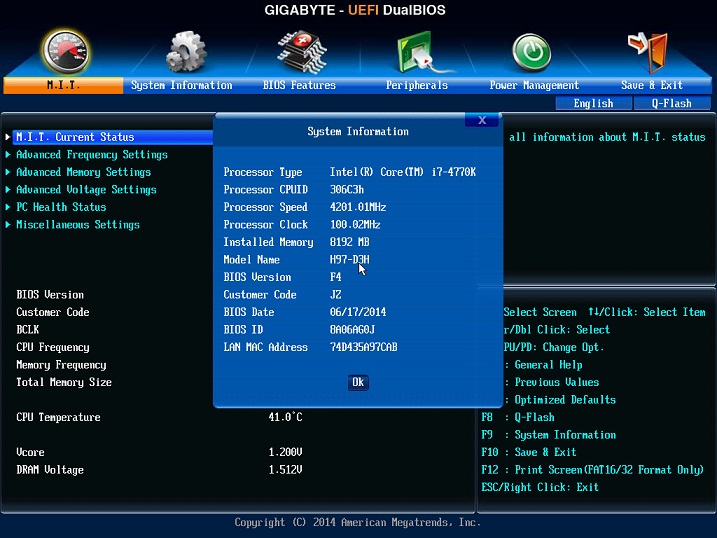
Task: Go to the Power Management tab
Action: point(534,85)
